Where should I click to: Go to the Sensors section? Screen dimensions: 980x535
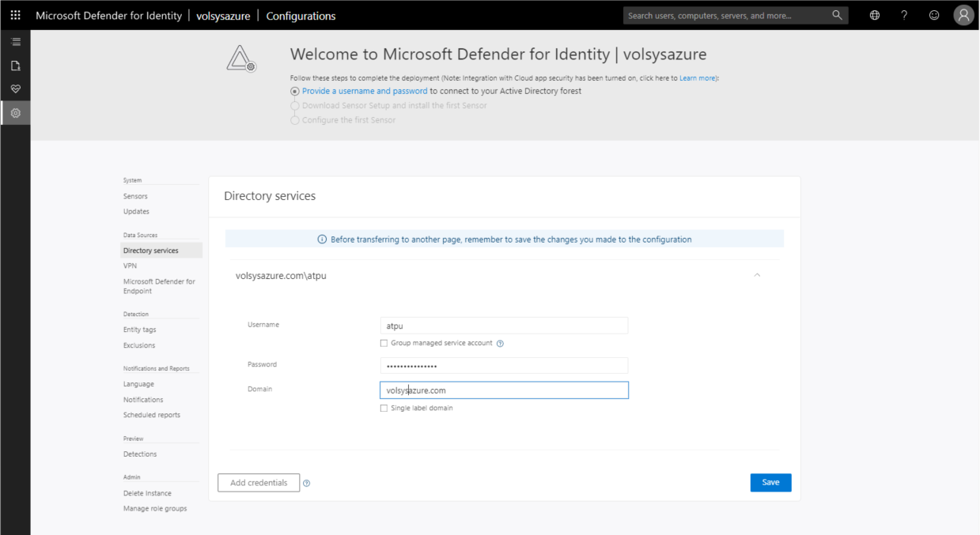[134, 196]
